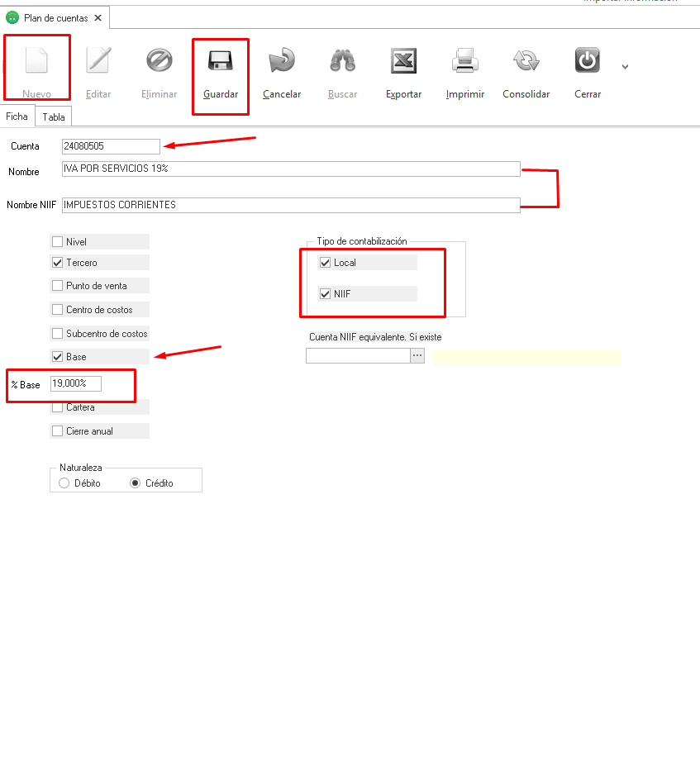Viewport: 700px width, 775px height.
Task: Click the Cuenta number input field
Action: click(x=111, y=146)
